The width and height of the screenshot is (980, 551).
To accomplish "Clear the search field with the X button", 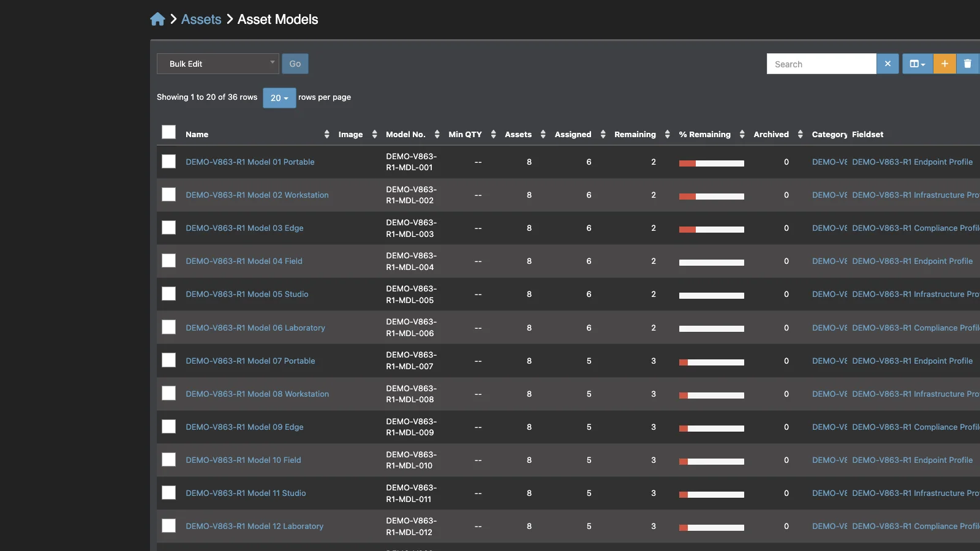I will pos(888,64).
